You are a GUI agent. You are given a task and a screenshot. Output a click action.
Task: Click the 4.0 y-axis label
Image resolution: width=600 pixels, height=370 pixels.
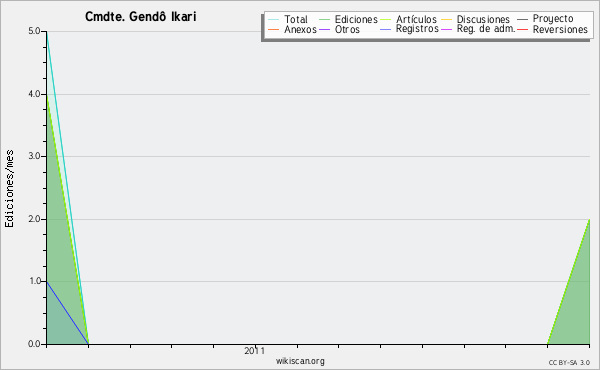34,94
